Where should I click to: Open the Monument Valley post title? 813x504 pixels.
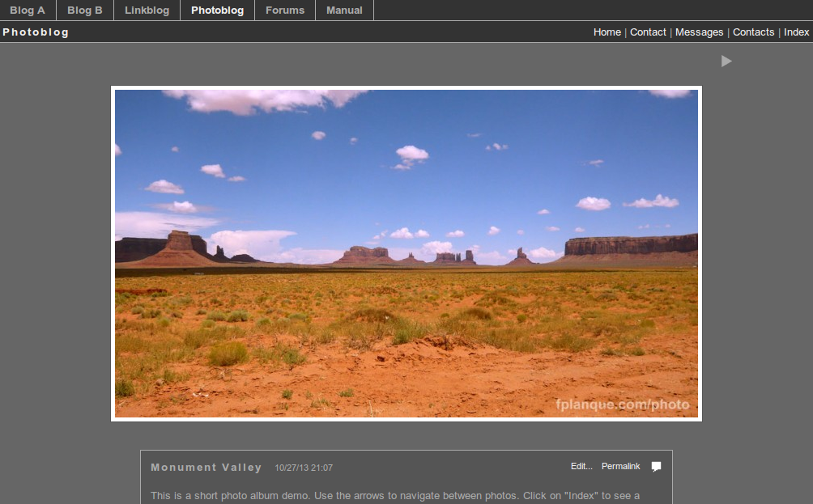[x=206, y=468]
